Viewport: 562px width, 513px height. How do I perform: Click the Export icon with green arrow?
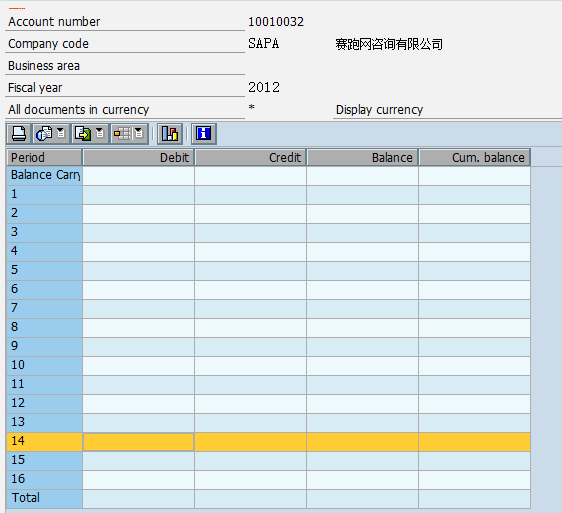pos(83,134)
